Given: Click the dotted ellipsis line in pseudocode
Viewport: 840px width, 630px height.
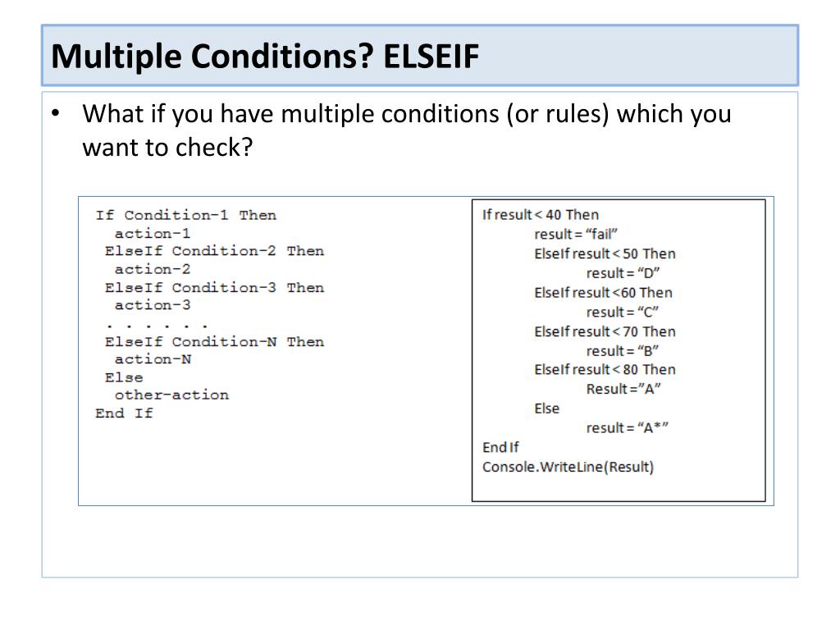Looking at the screenshot, I should 157,325.
